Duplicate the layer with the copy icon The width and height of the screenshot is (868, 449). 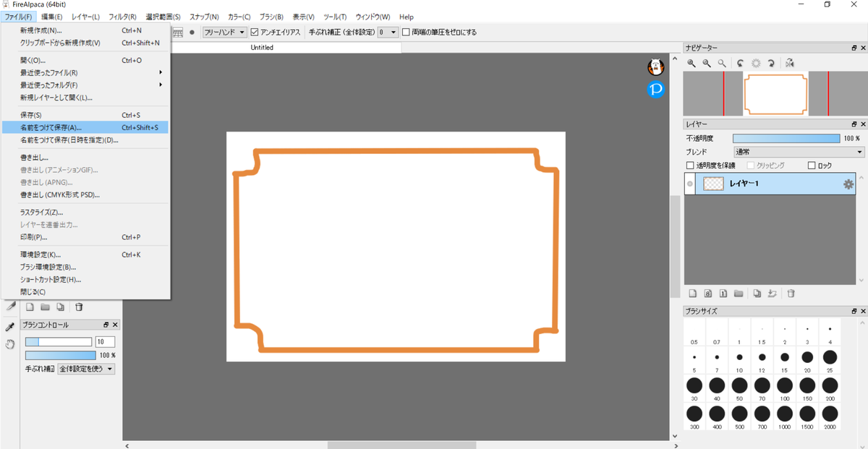coord(757,294)
